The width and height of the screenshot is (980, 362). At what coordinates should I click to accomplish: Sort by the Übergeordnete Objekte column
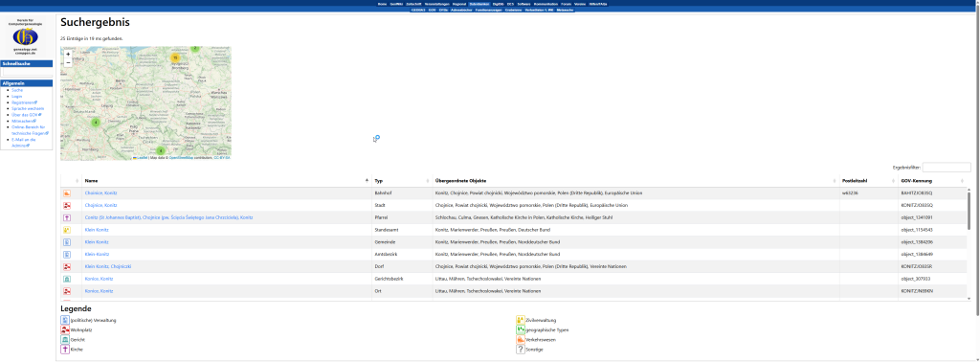click(636, 181)
